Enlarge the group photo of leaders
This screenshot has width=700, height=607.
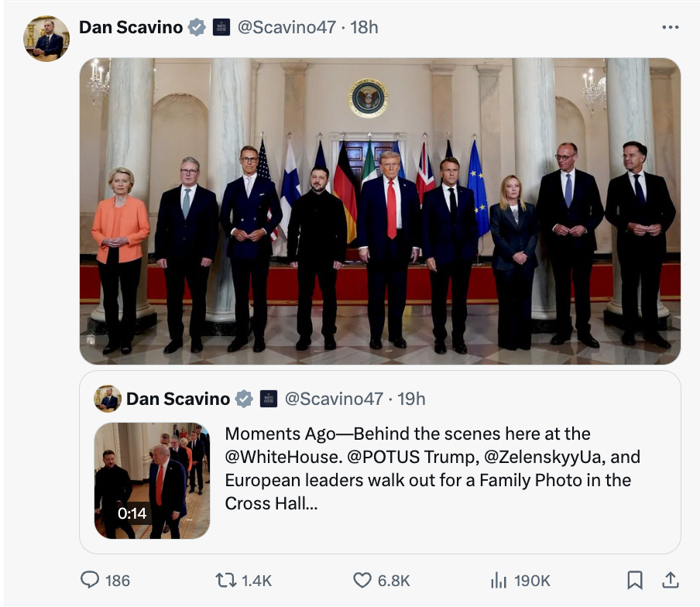click(379, 211)
